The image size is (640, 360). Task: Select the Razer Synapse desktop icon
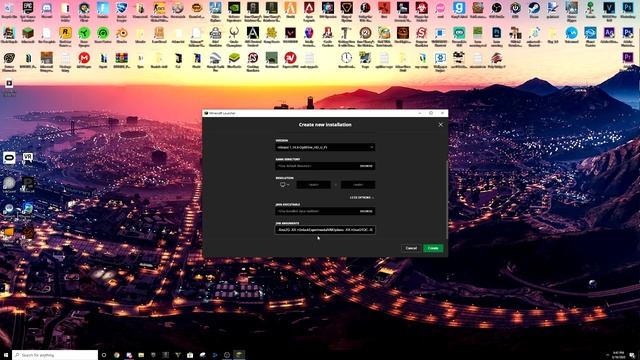84,36
